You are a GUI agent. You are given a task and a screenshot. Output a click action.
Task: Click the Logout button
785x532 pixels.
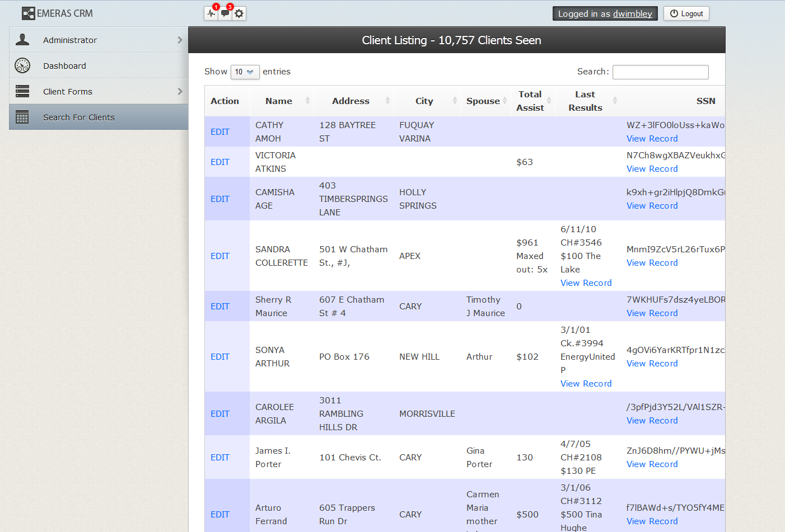point(686,13)
